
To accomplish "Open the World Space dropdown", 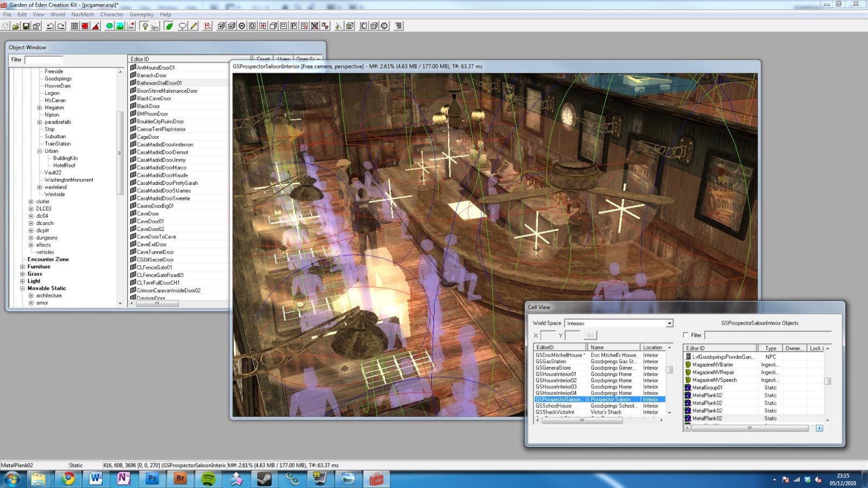I will point(669,323).
